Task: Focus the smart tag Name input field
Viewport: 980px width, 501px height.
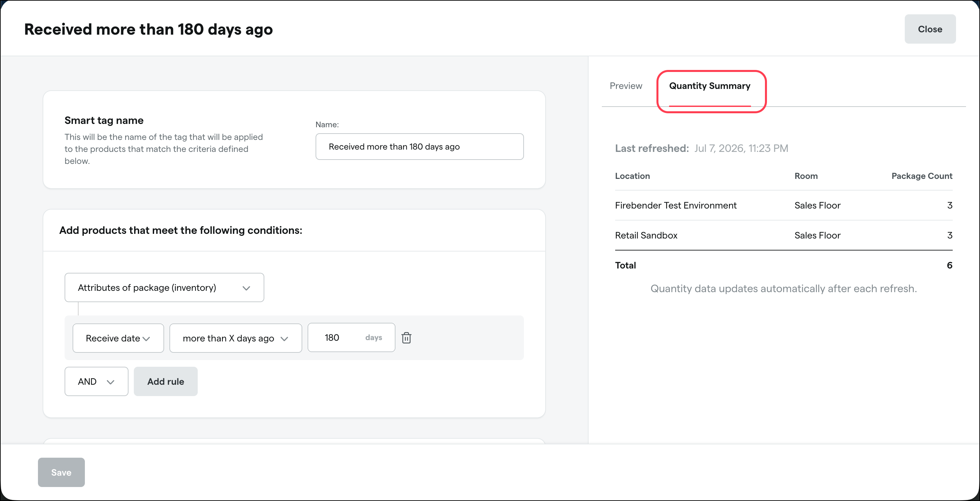Action: coord(419,147)
